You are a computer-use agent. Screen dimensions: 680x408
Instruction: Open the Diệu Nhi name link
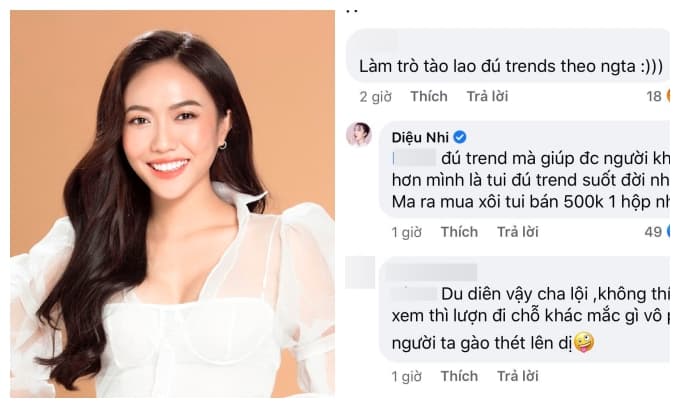[420, 137]
